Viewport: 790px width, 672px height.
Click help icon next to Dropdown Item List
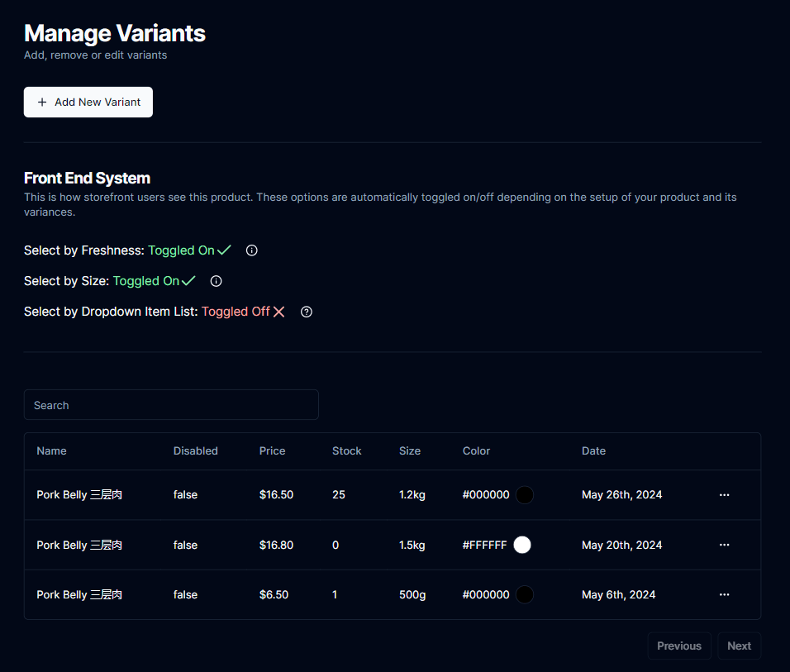coord(307,312)
